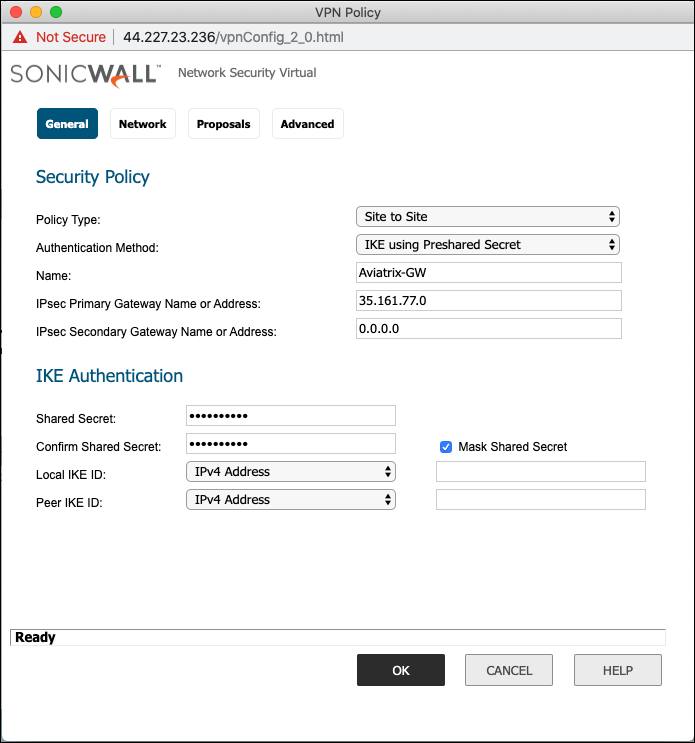Click the red close window button
The width and height of the screenshot is (695, 743).
point(16,13)
